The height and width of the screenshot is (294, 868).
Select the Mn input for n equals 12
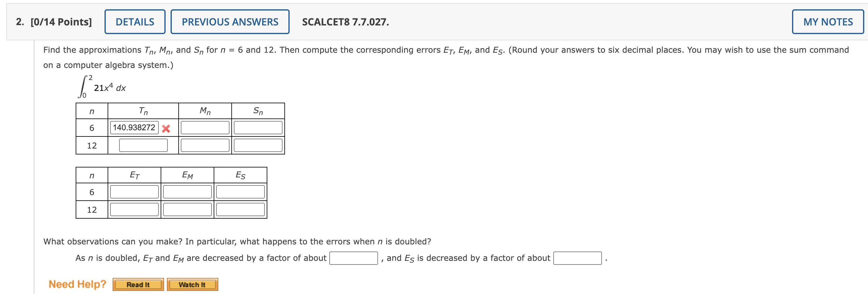tap(205, 145)
